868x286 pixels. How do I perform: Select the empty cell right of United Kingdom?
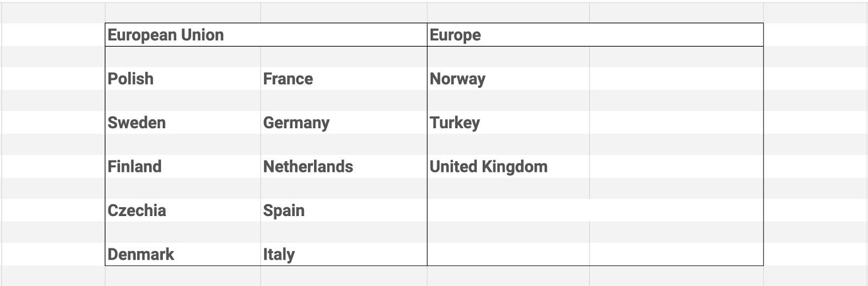coord(676,167)
